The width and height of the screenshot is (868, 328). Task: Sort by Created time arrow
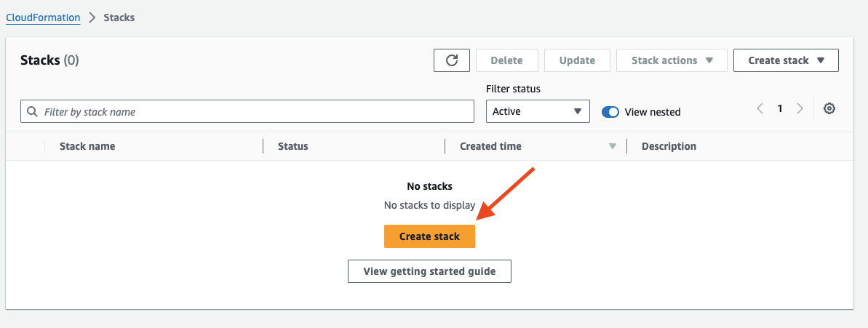click(x=613, y=146)
